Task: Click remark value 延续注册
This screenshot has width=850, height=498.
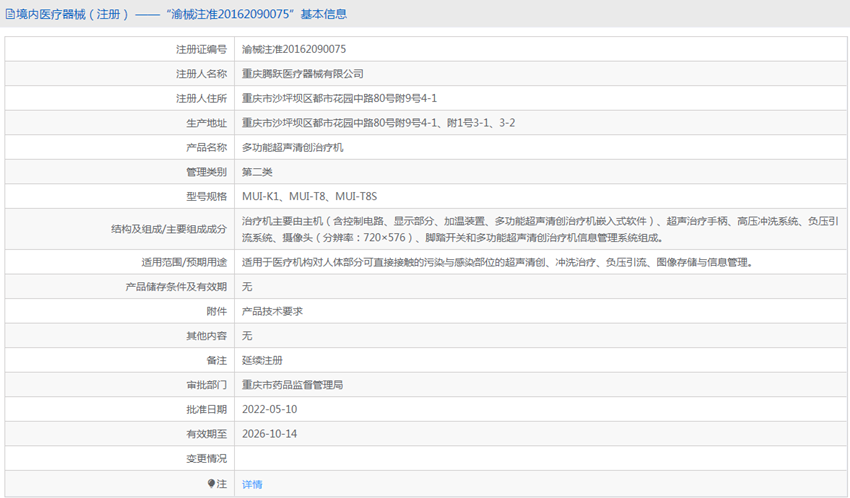Action: [x=262, y=360]
